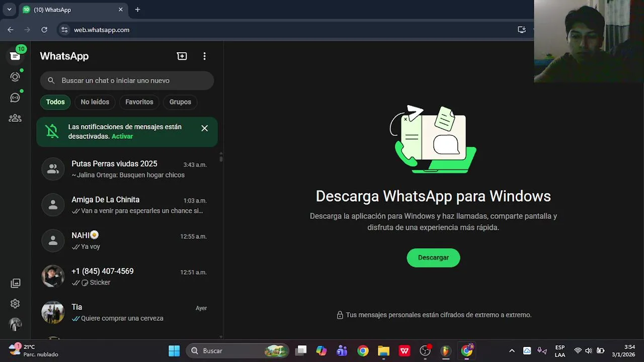The height and width of the screenshot is (362, 644).
Task: Open the Chats tab with 10 unread badge
Action: coord(15,56)
